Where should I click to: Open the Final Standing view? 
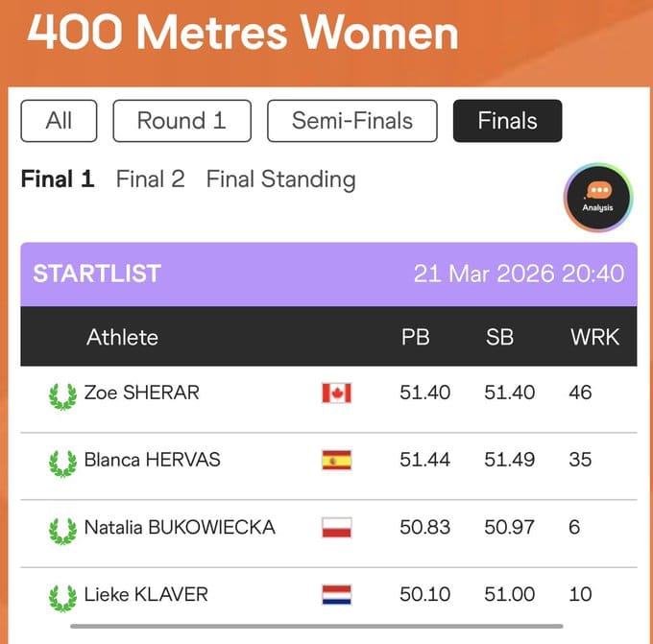tap(280, 179)
